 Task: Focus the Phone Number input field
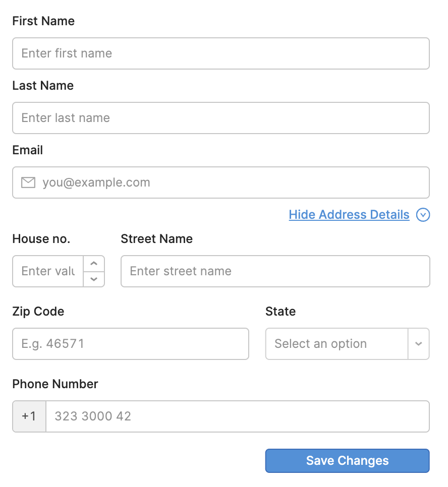202,416
